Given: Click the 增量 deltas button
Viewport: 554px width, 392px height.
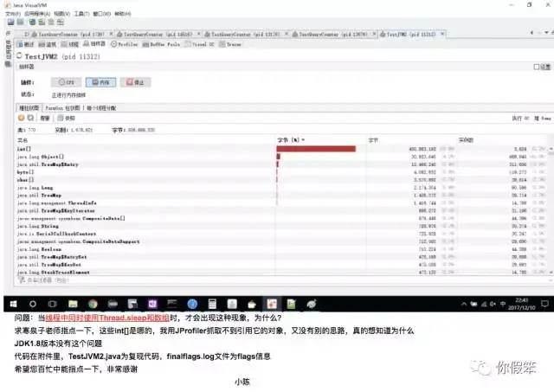Looking at the screenshot, I should click(x=45, y=119).
